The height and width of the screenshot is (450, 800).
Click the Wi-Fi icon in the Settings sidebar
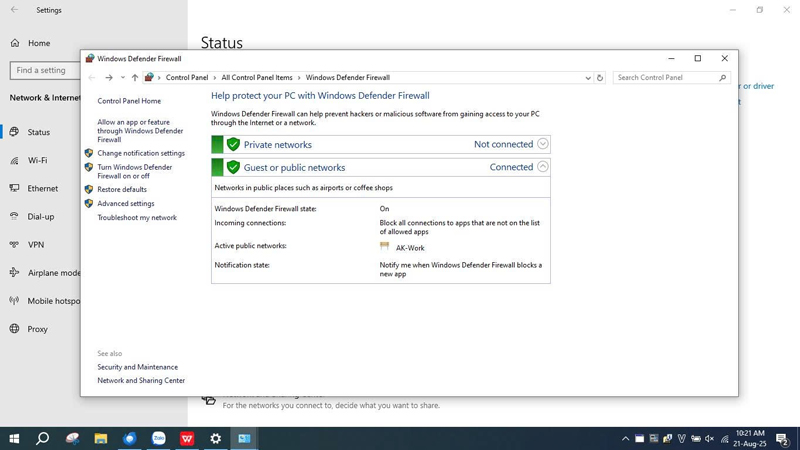click(14, 160)
